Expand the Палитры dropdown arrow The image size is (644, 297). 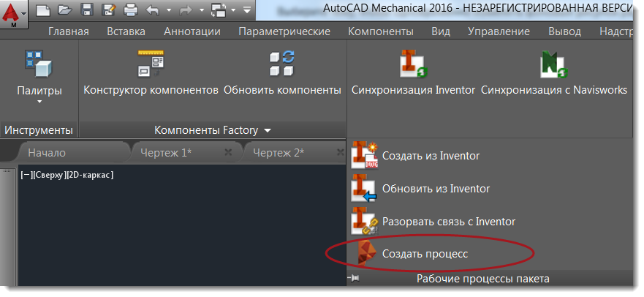point(39,102)
